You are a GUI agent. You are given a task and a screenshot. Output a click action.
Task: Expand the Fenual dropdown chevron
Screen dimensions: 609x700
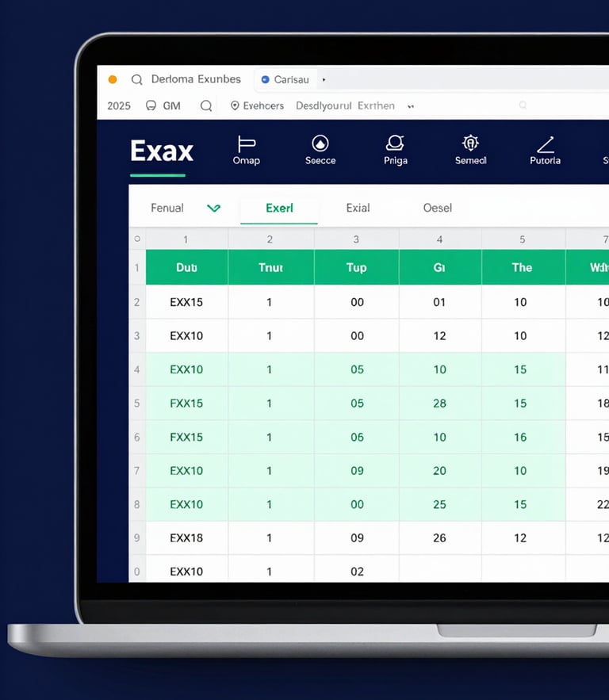(213, 208)
